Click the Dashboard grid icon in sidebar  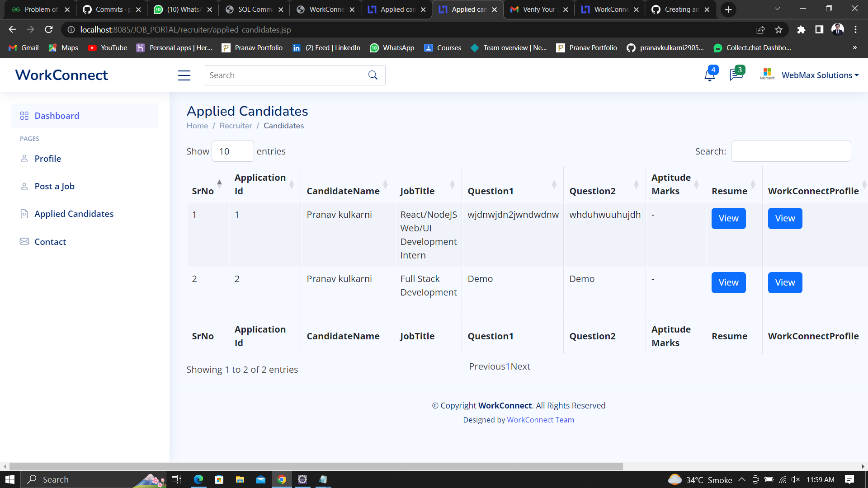pyautogui.click(x=24, y=116)
